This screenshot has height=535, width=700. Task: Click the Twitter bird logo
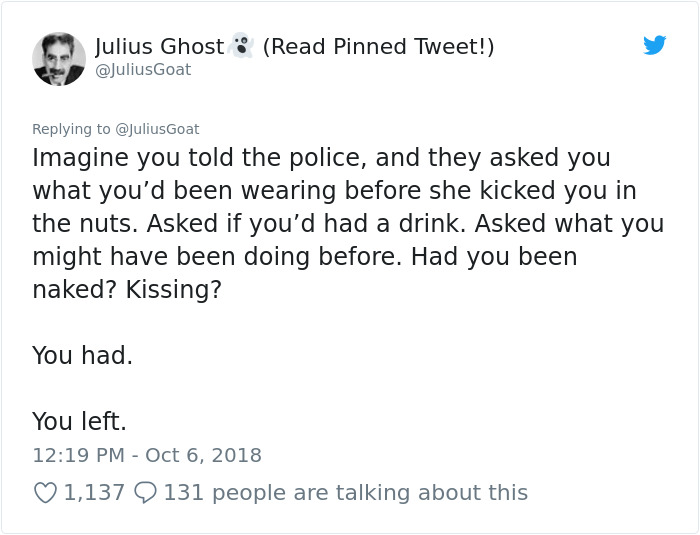pos(655,45)
